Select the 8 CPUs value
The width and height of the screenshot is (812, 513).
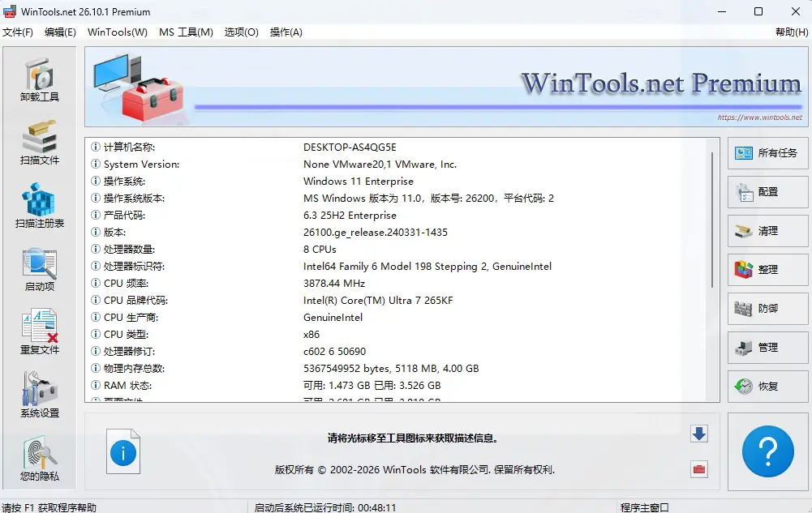(x=320, y=249)
